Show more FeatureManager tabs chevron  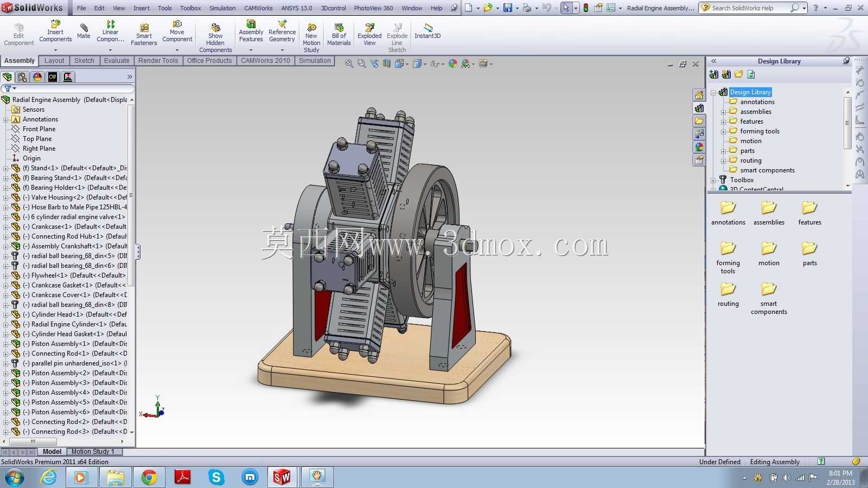(130, 77)
